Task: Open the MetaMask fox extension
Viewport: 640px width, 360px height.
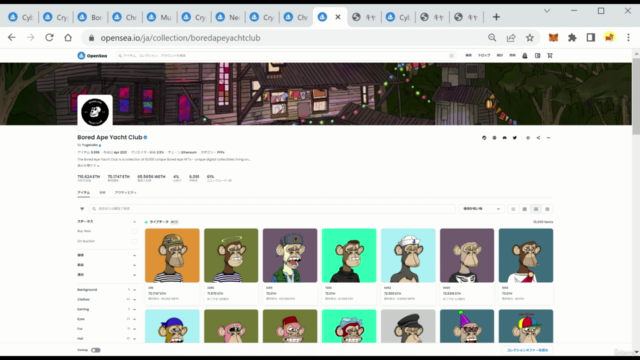Action: coord(553,38)
